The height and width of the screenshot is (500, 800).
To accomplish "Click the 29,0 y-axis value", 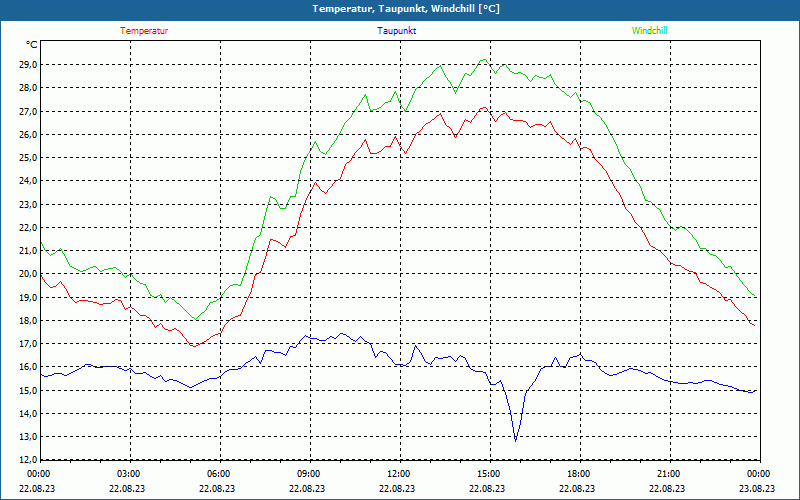I will coord(28,65).
